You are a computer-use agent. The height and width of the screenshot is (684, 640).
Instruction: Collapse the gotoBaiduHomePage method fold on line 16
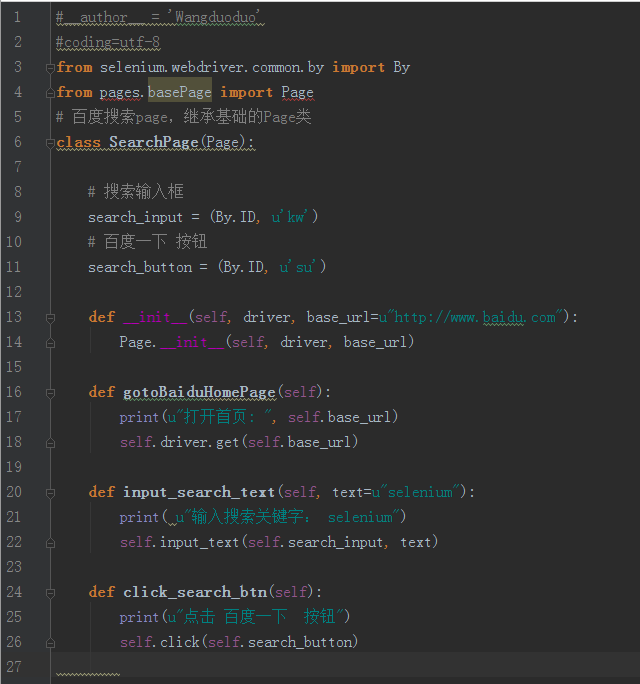(50, 393)
